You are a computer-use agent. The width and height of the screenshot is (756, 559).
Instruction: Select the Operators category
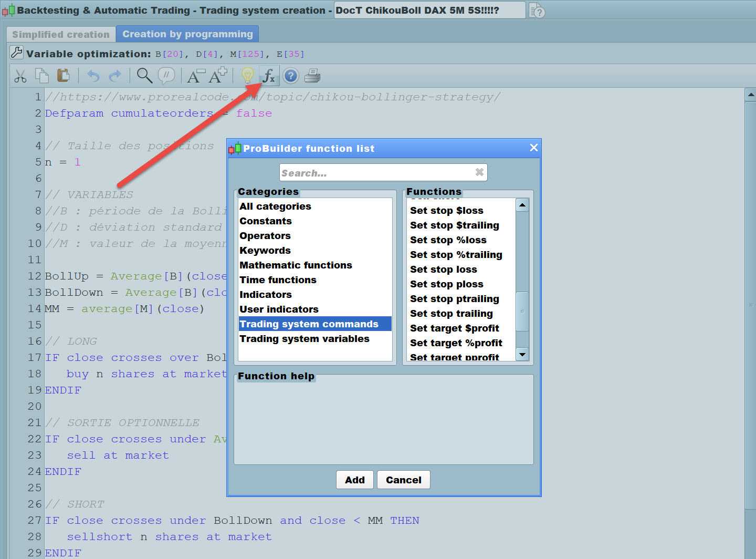click(315, 236)
